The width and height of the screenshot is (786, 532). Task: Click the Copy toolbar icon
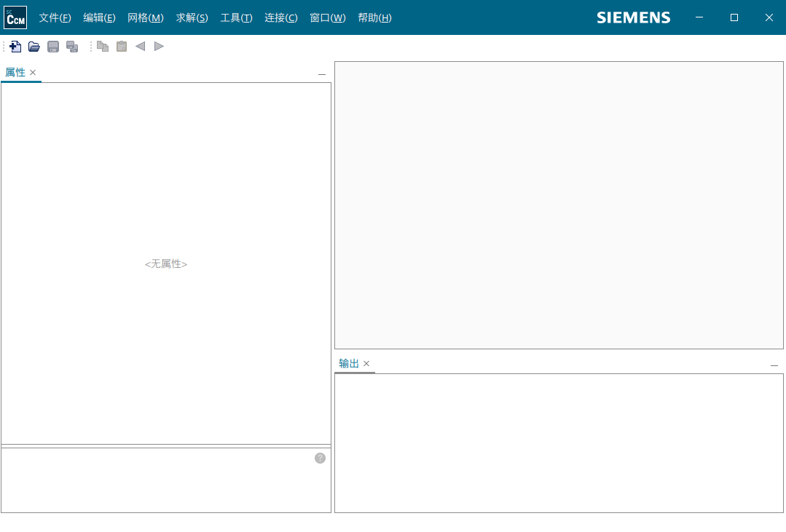pos(103,47)
